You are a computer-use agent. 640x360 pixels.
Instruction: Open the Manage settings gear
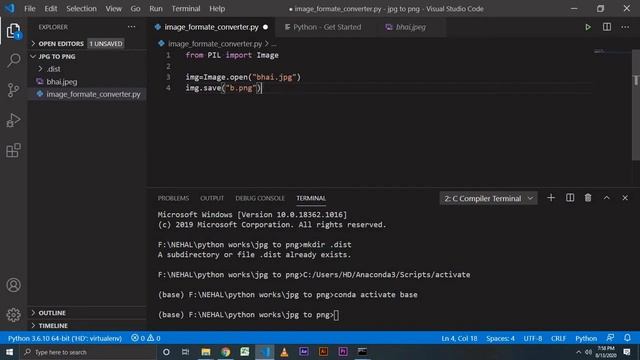tap(13, 315)
